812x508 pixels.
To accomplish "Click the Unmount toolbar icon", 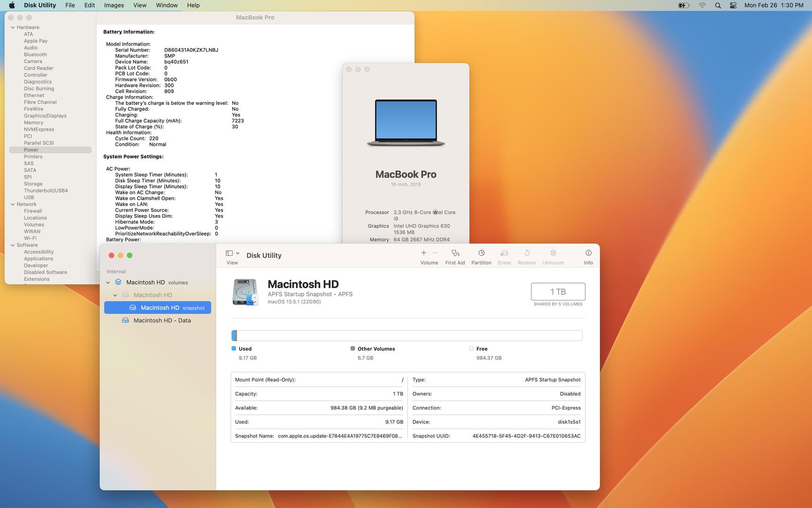I will 553,253.
